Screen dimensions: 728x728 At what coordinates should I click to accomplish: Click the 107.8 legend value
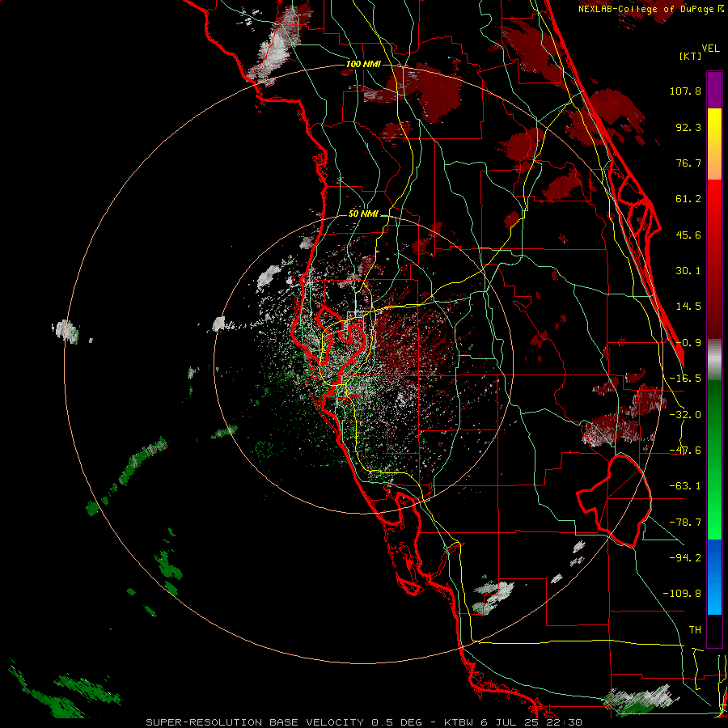click(685, 91)
